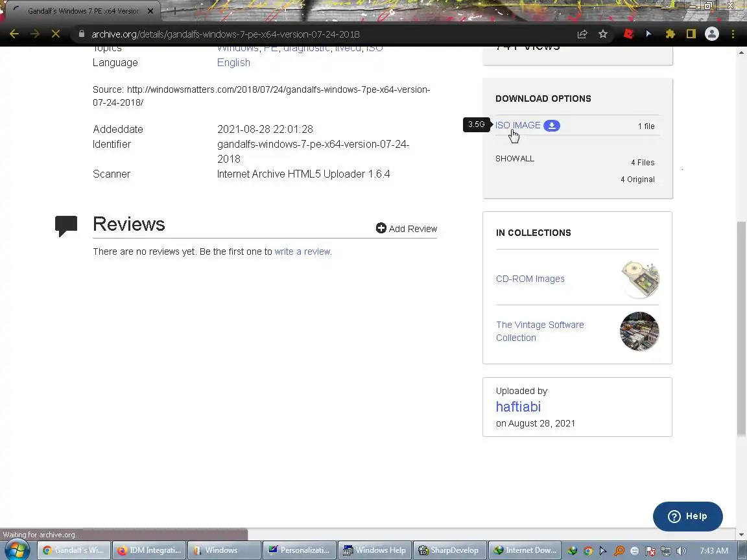Close the Gandalf's Windows 7 PE tab
This screenshot has width=747, height=560.
(x=150, y=11)
